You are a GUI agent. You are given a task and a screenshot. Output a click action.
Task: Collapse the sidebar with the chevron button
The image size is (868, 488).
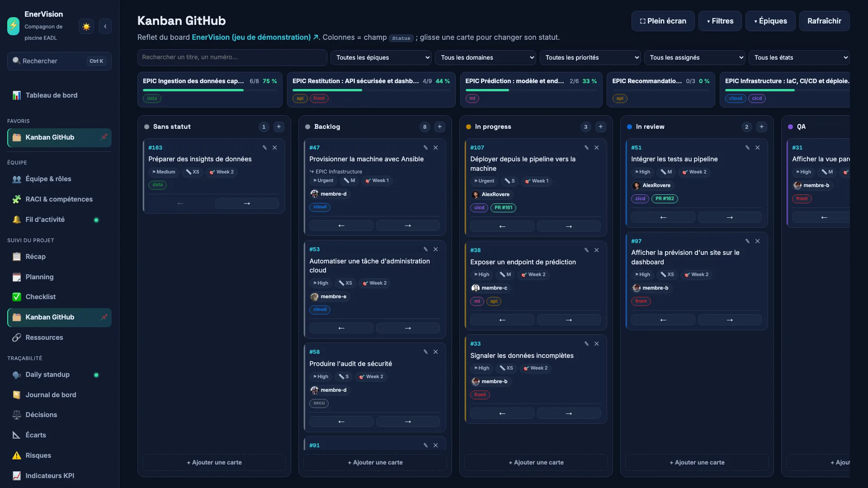(x=105, y=26)
